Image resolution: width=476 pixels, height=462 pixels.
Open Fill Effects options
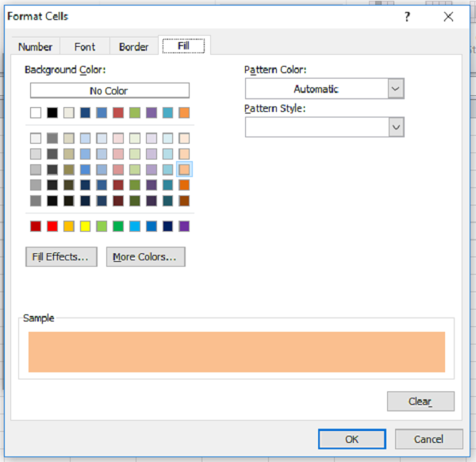tap(61, 257)
